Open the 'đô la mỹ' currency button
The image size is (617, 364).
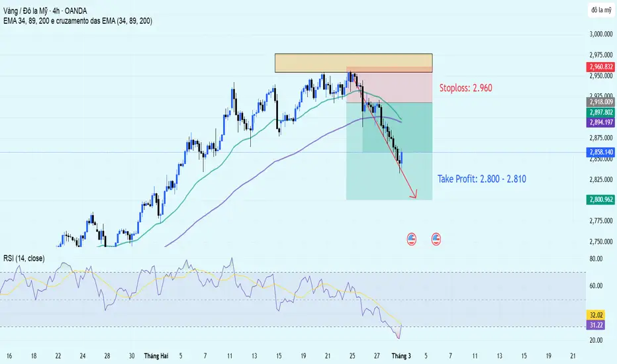(x=601, y=10)
